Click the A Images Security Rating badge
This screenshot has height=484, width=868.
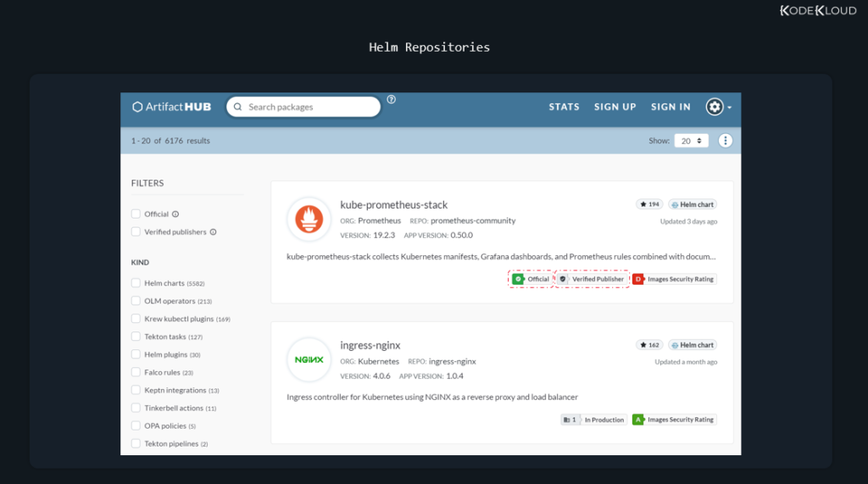[674, 420]
